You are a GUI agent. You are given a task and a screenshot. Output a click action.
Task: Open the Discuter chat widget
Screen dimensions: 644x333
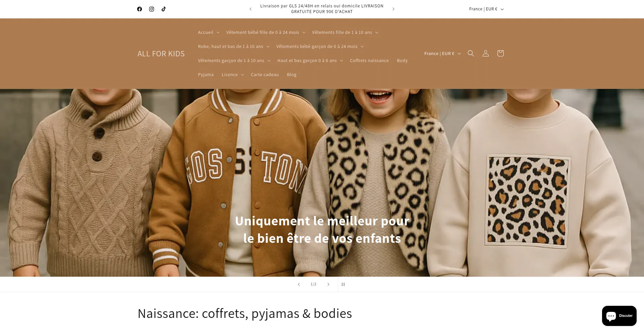(x=619, y=316)
